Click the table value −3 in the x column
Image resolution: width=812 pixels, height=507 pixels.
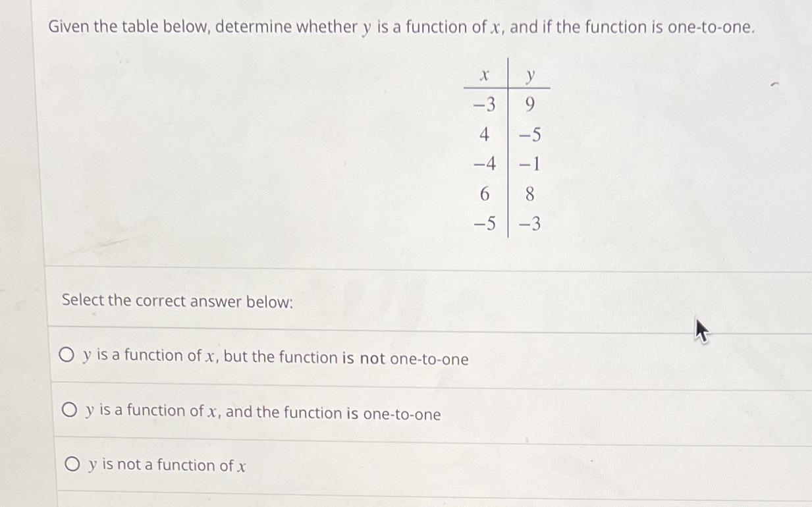pos(484,105)
